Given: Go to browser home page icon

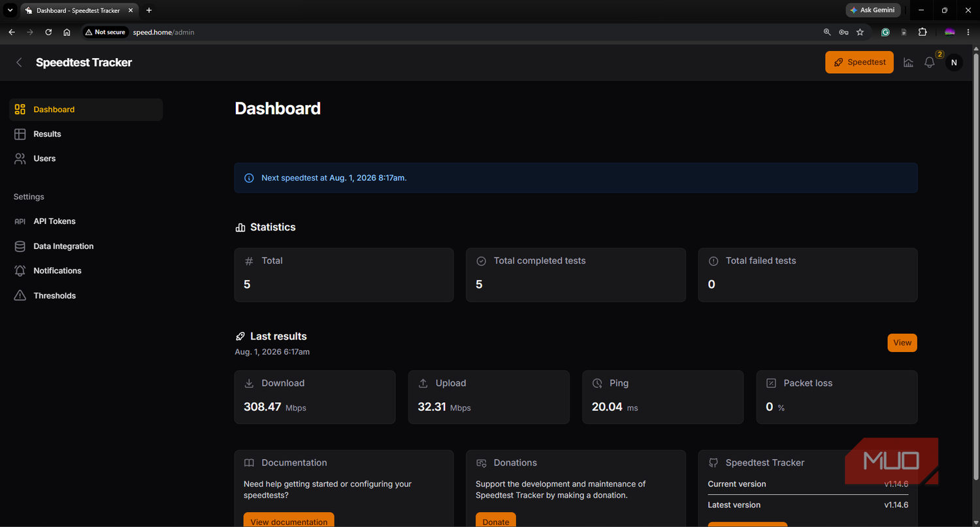Looking at the screenshot, I should click(x=67, y=32).
